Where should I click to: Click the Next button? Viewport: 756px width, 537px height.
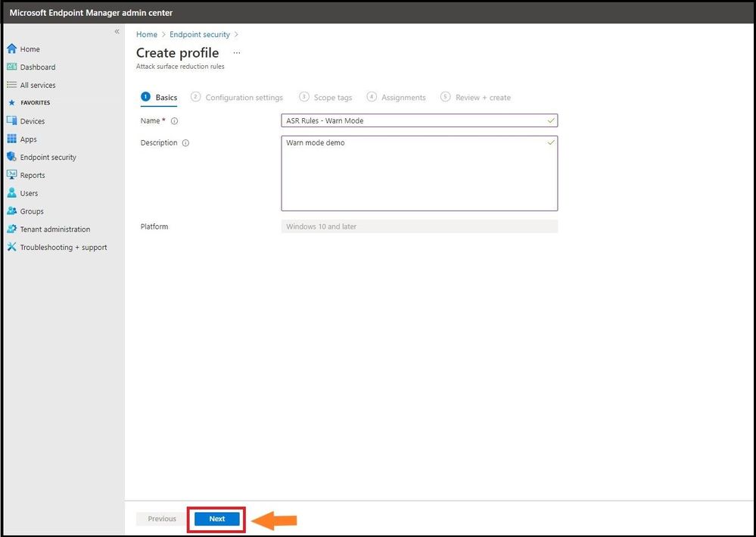click(217, 519)
